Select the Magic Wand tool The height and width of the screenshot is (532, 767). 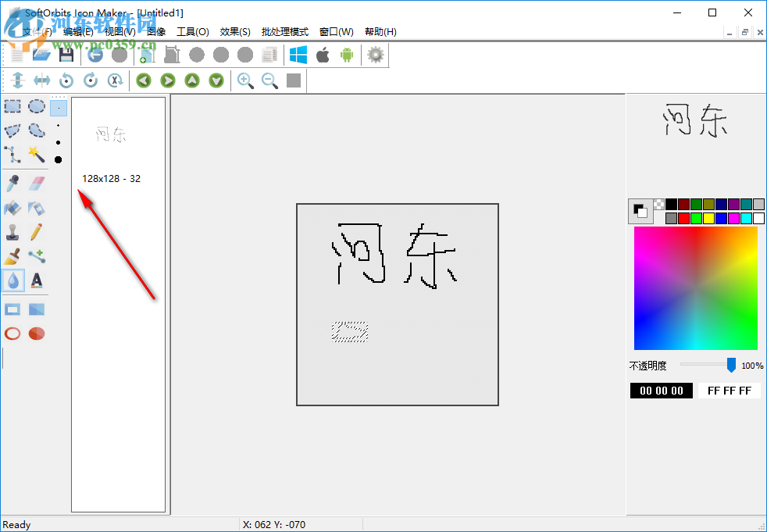point(36,155)
